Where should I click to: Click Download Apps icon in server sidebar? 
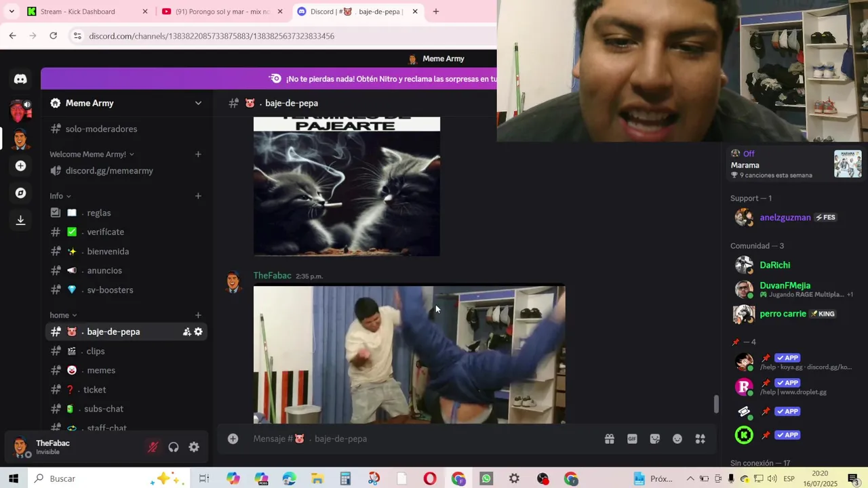pos(20,220)
